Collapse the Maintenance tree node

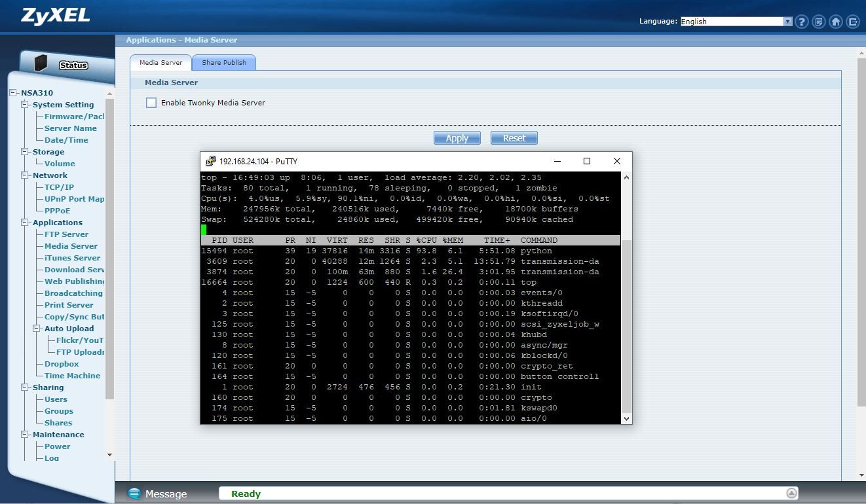pos(26,435)
